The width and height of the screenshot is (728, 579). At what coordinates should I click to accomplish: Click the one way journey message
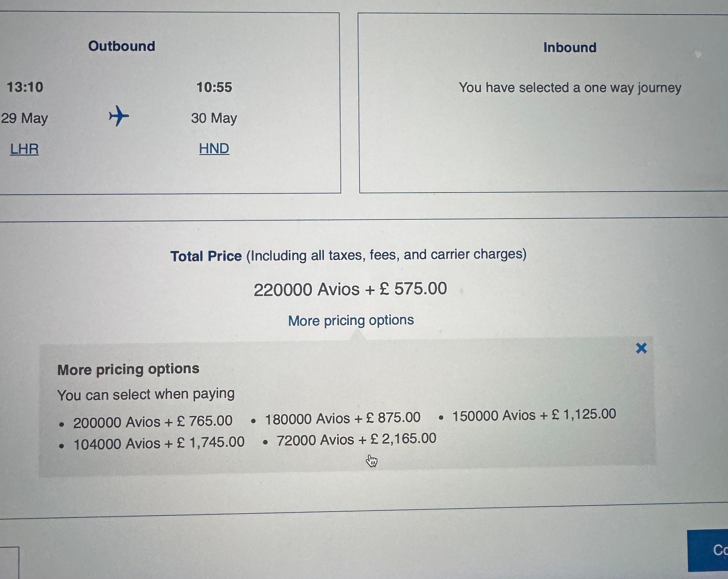570,88
